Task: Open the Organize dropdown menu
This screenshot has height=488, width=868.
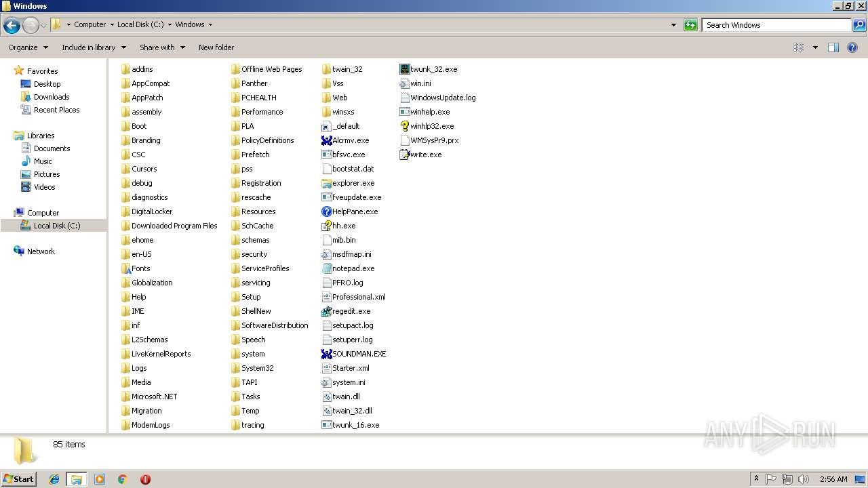Action: click(28, 47)
